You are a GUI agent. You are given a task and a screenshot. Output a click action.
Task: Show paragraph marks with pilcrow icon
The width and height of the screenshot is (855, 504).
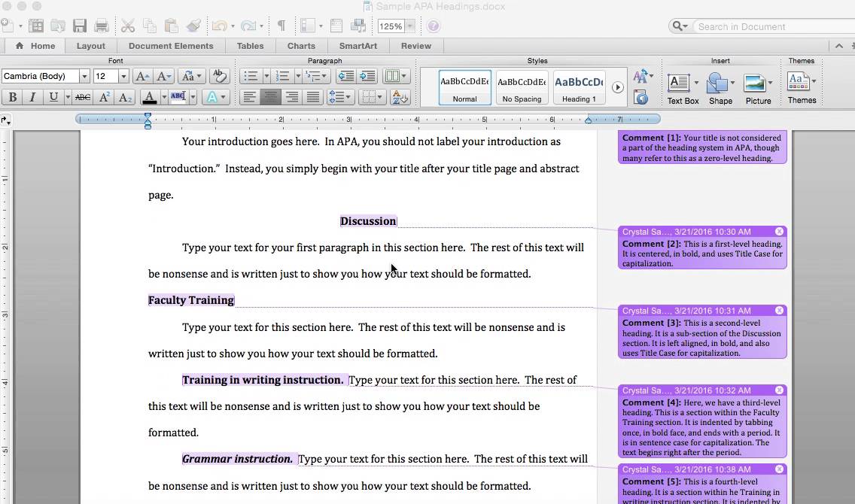(x=281, y=26)
